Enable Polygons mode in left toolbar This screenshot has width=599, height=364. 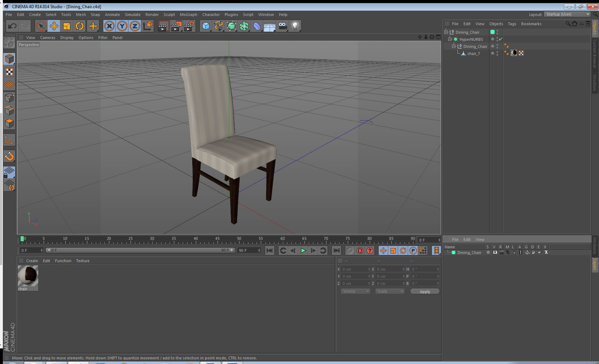pyautogui.click(x=9, y=123)
